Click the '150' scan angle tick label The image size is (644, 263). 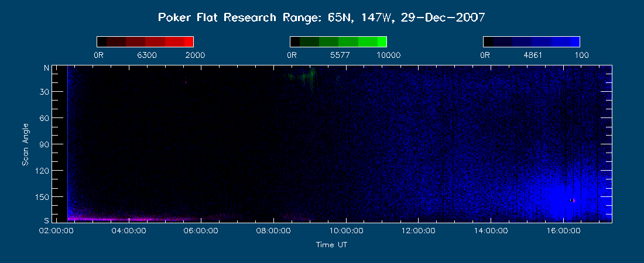point(43,197)
